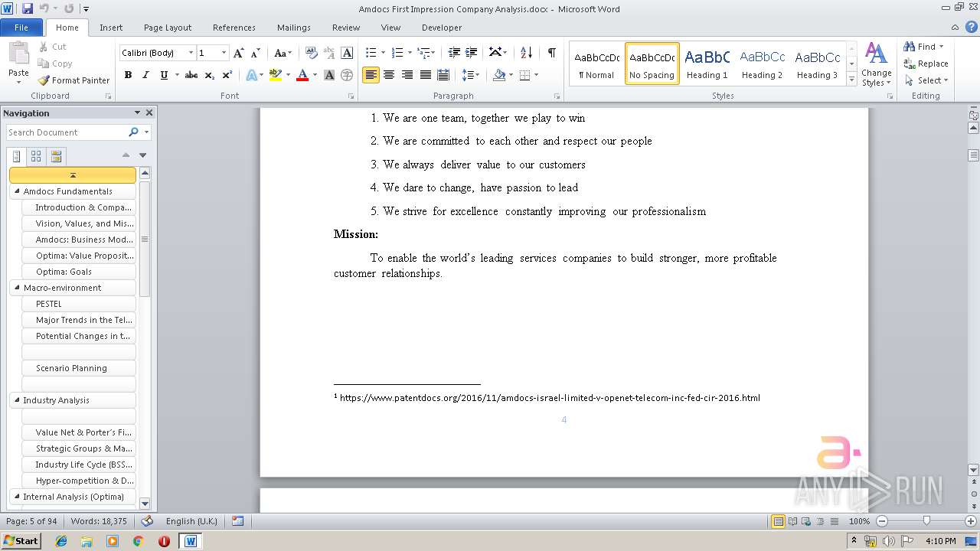Collapse the Macro-environment heading
The height and width of the screenshot is (551, 980).
click(17, 288)
